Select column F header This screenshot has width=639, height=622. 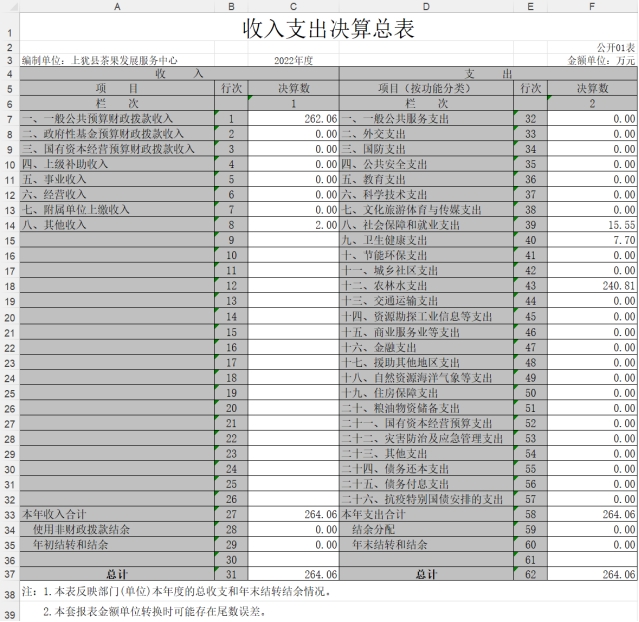pos(593,6)
